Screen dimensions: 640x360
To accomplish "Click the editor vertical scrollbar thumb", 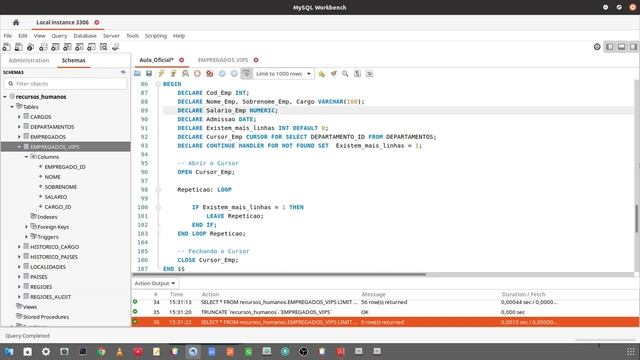I will tap(636, 219).
